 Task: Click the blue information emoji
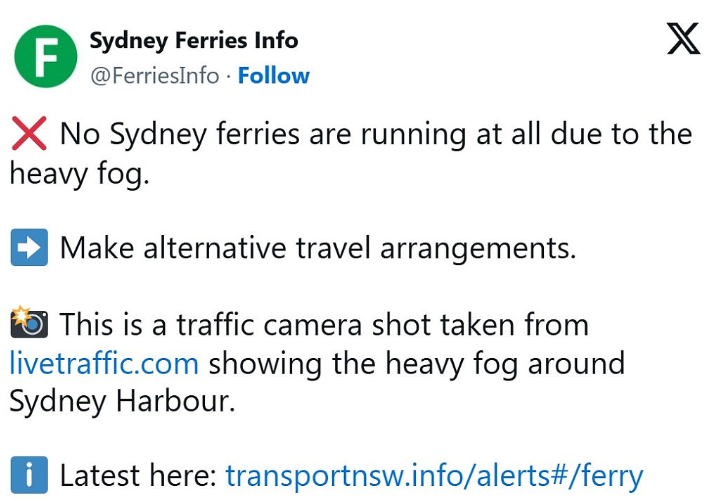click(29, 475)
